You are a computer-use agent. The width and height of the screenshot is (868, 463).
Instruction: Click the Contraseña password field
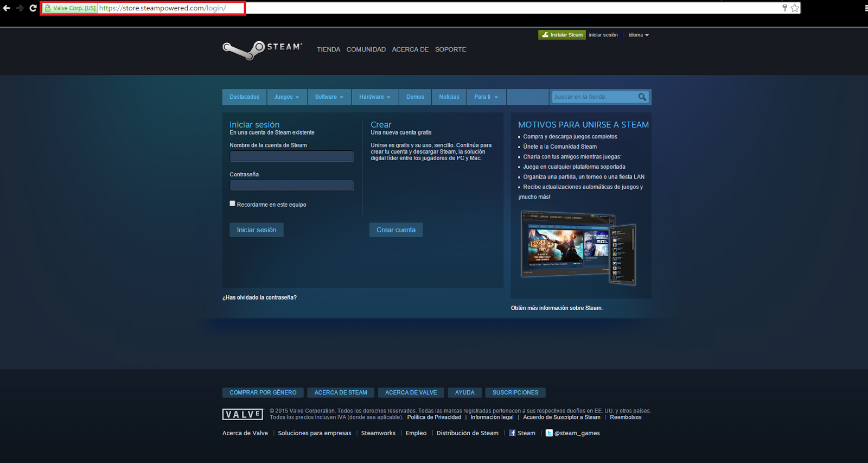tap(292, 186)
